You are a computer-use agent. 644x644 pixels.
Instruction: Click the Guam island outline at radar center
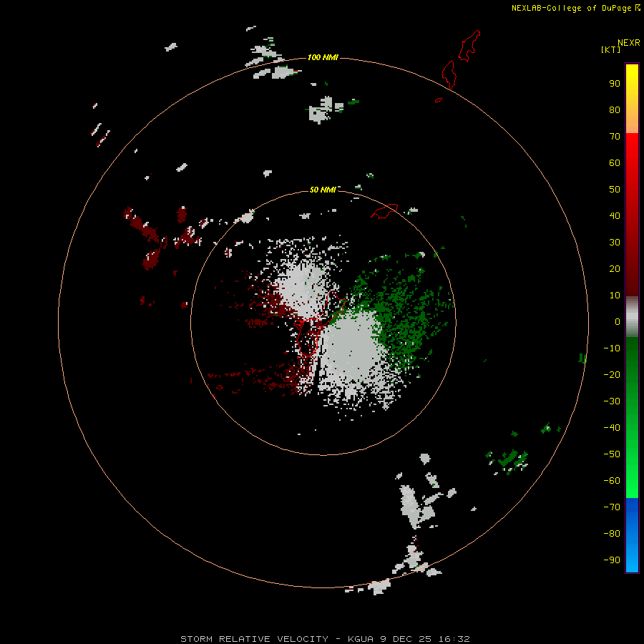click(x=319, y=323)
